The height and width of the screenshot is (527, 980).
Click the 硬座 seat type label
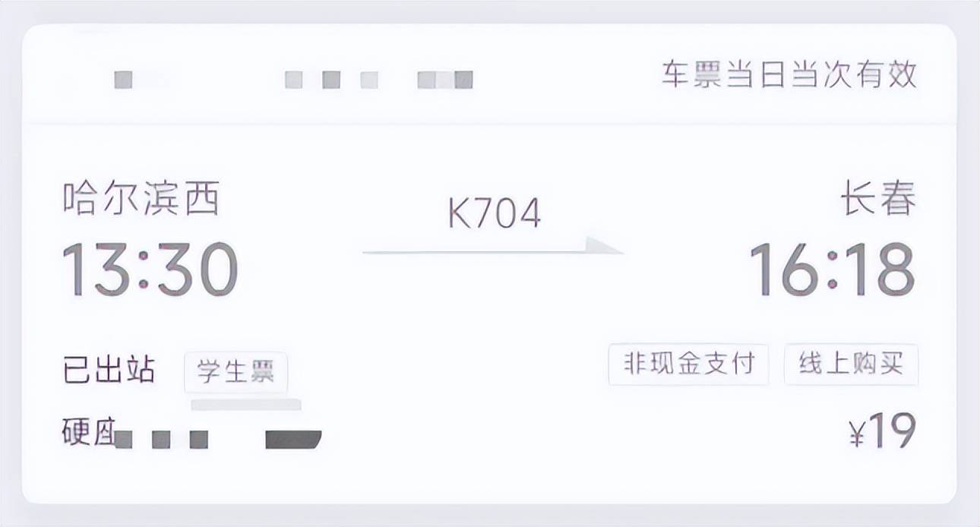click(x=87, y=433)
